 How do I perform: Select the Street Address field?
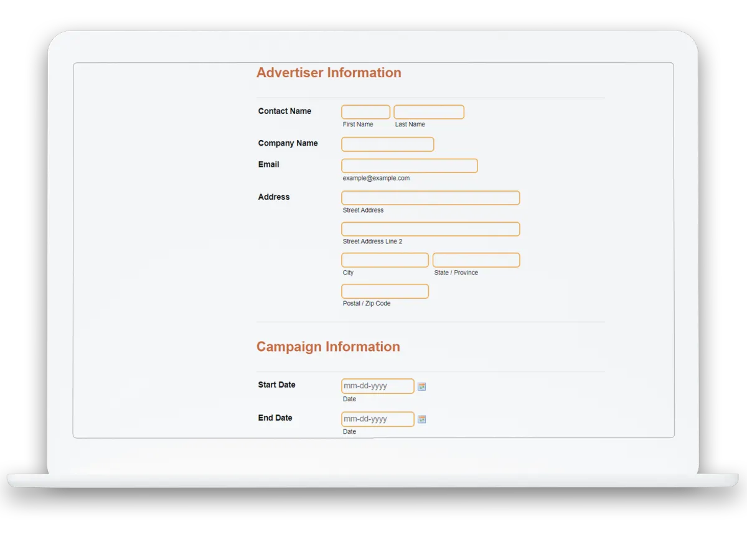[430, 198]
